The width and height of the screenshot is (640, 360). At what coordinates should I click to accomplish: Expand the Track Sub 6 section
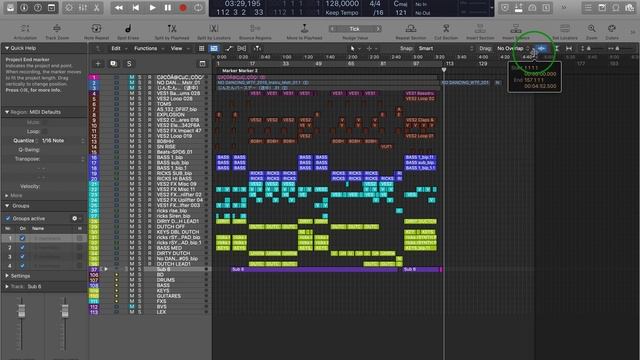(x=7, y=287)
